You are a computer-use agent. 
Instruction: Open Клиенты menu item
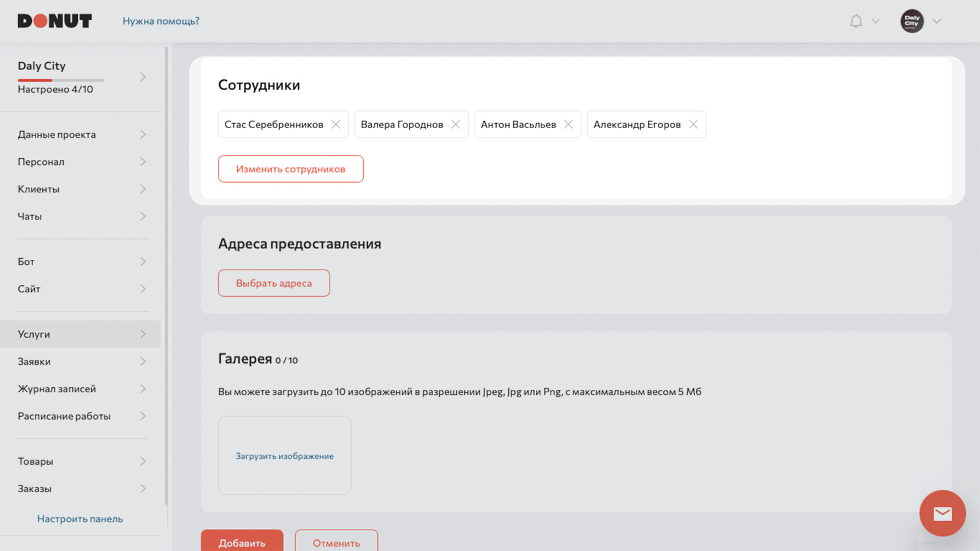coord(80,189)
